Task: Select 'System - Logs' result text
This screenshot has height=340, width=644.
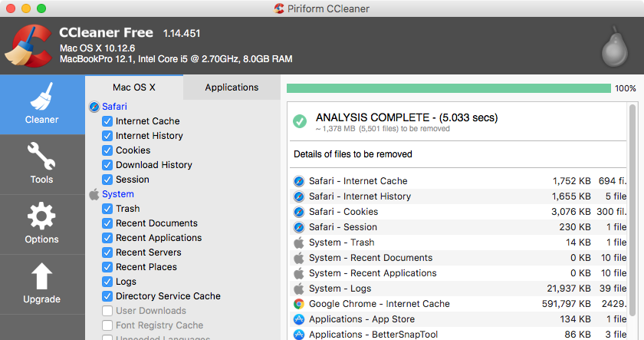Action: coord(340,289)
